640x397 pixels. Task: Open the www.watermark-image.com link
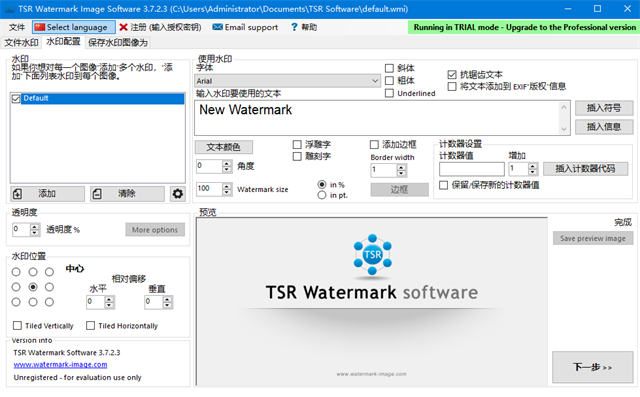point(60,365)
